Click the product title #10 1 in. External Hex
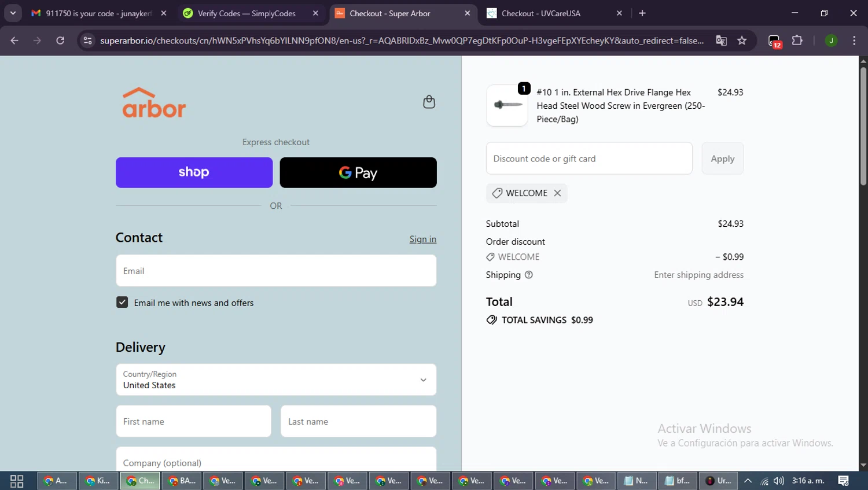 [621, 106]
